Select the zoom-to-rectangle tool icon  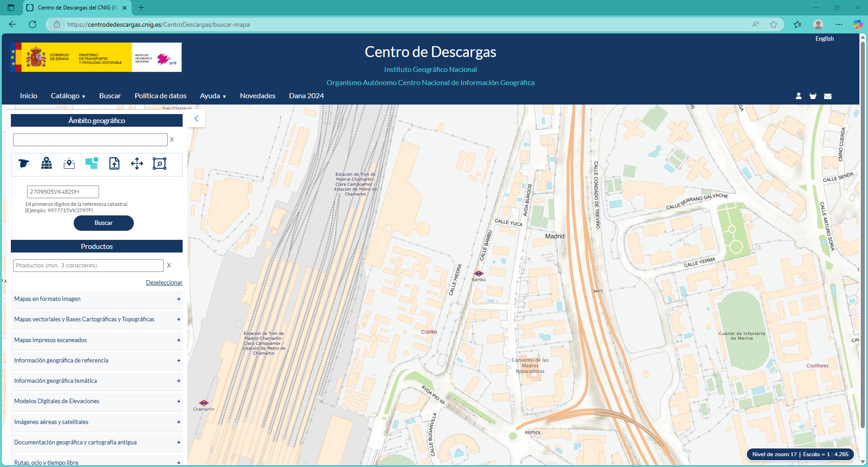(x=160, y=164)
